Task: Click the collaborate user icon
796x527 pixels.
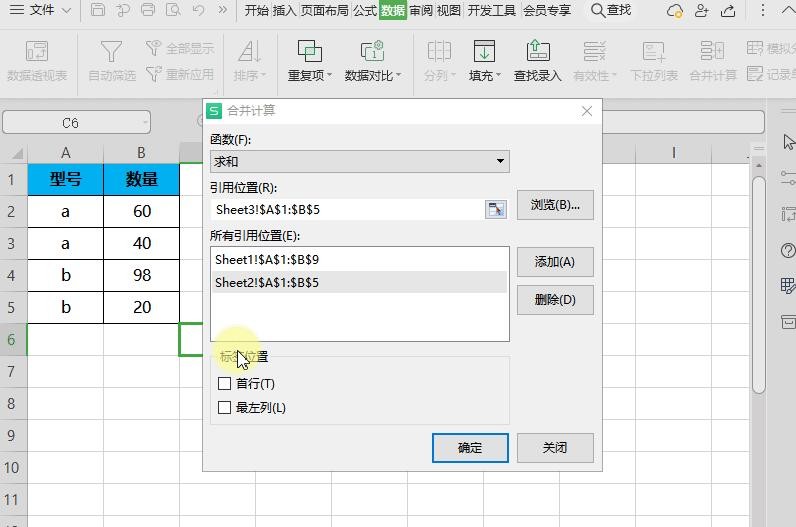Action: click(x=702, y=11)
